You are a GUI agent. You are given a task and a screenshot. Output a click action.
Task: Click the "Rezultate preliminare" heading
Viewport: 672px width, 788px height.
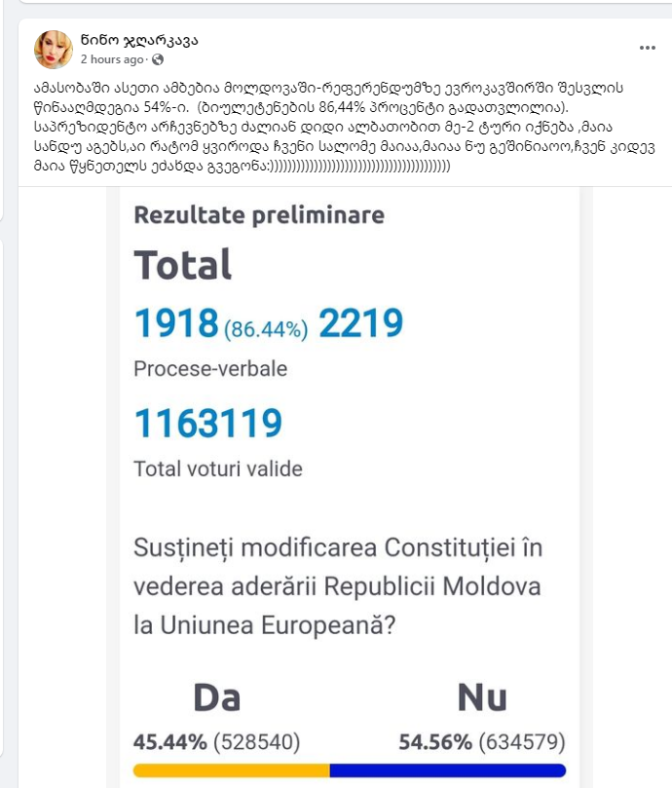coord(258,215)
